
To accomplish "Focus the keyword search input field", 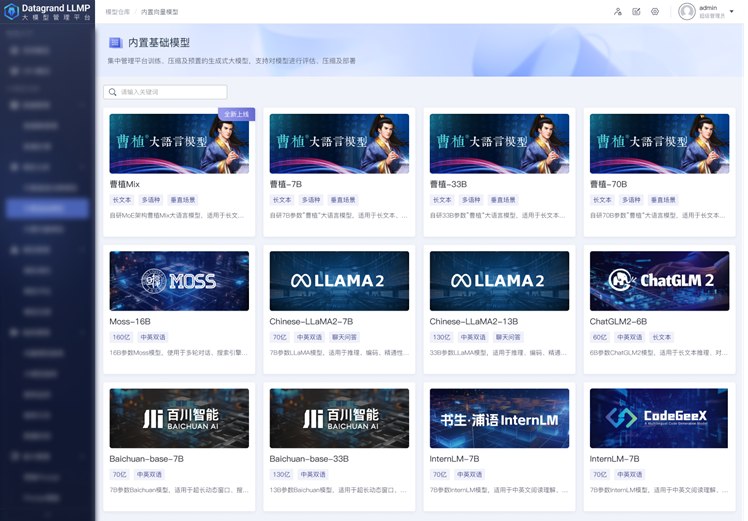I will pyautogui.click(x=170, y=92).
